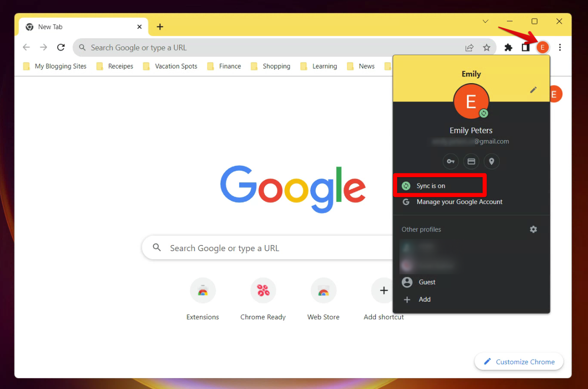Image resolution: width=588 pixels, height=389 pixels.
Task: Click the Other profiles heading
Action: (422, 229)
